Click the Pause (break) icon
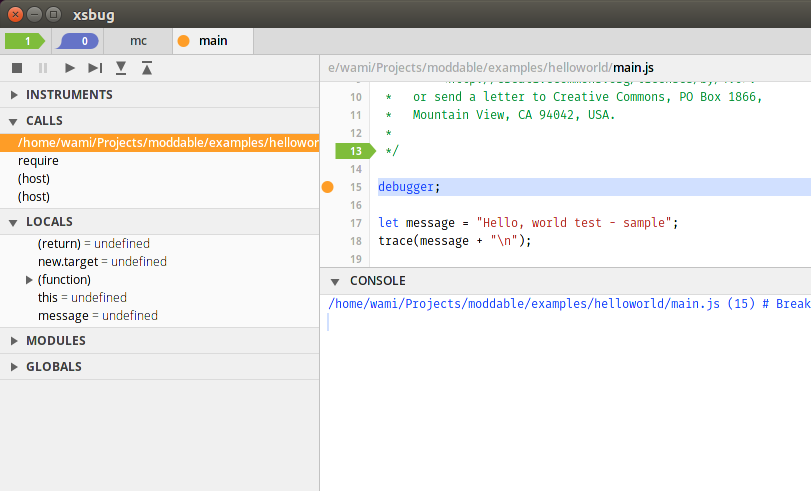Screen dimensions: 811x491 tap(43, 68)
